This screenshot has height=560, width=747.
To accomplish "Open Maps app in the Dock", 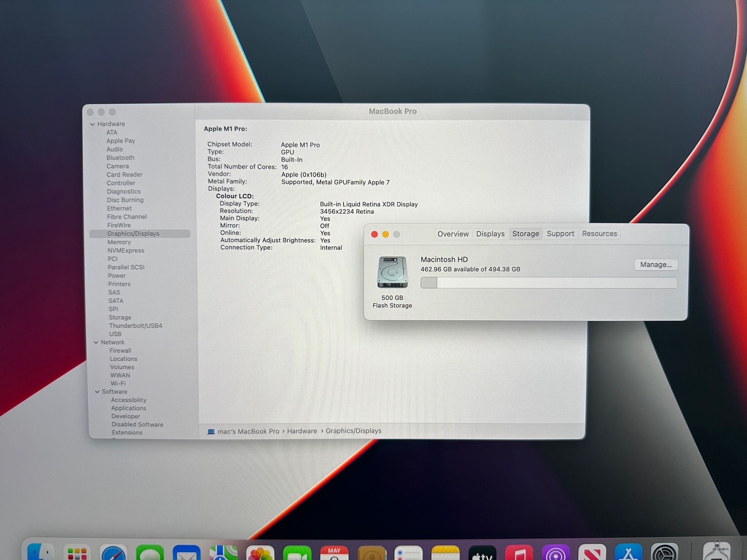I will [x=223, y=553].
